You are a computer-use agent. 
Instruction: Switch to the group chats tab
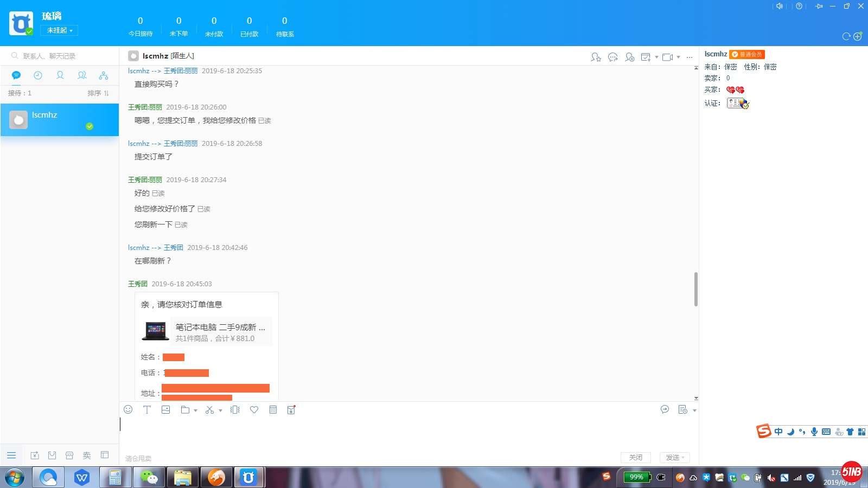(82, 75)
